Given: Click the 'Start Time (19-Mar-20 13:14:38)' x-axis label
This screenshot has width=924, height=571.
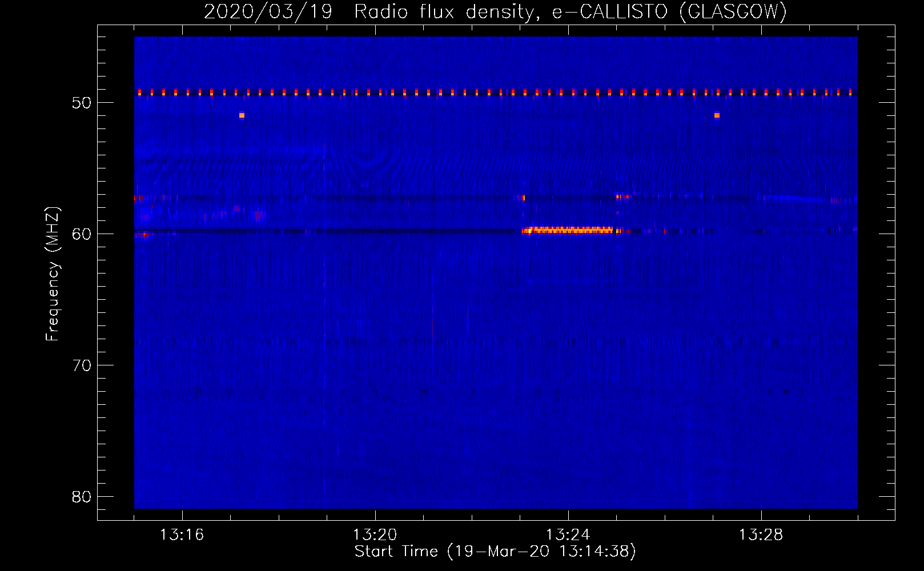Looking at the screenshot, I should tap(495, 552).
